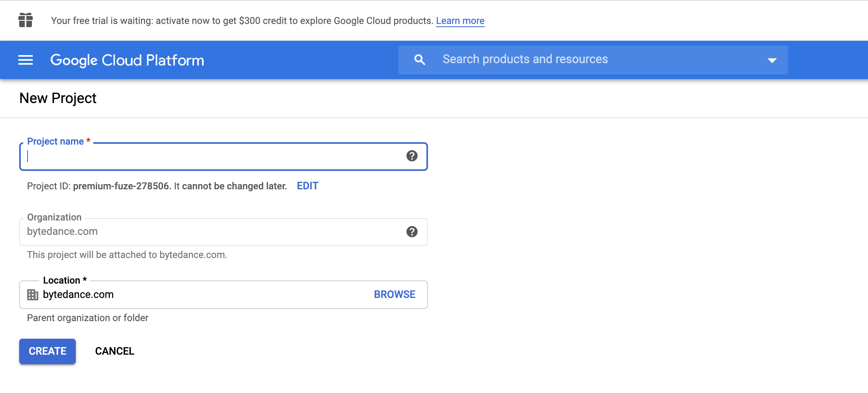Click the free trial banner message text
This screenshot has width=868, height=393.
click(242, 21)
